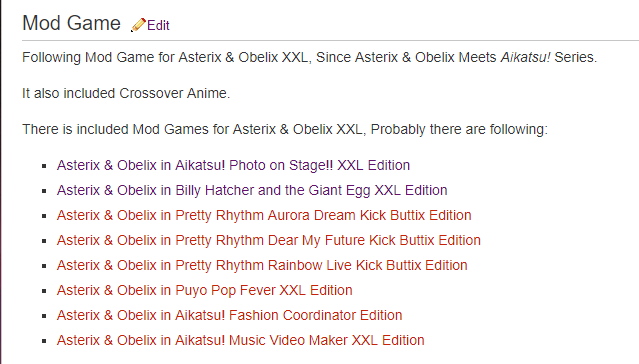The height and width of the screenshot is (364, 639).
Task: Click bullet marker before Billy Hatcher entry
Action: pos(44,191)
